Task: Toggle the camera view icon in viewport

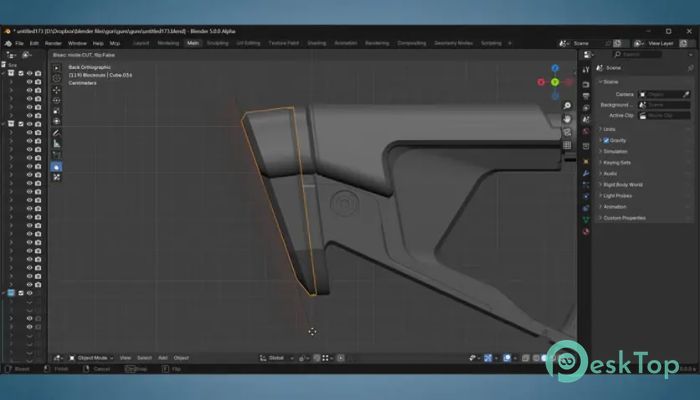Action: 567,132
